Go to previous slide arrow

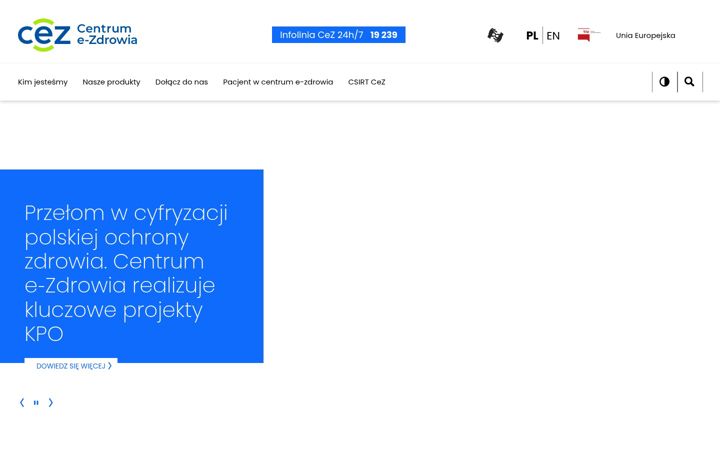[x=22, y=403]
